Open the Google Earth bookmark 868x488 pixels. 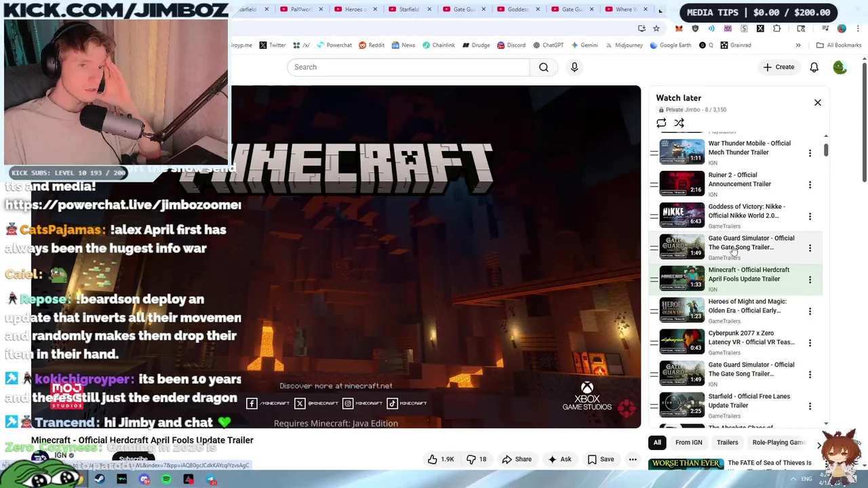pyautogui.click(x=671, y=45)
